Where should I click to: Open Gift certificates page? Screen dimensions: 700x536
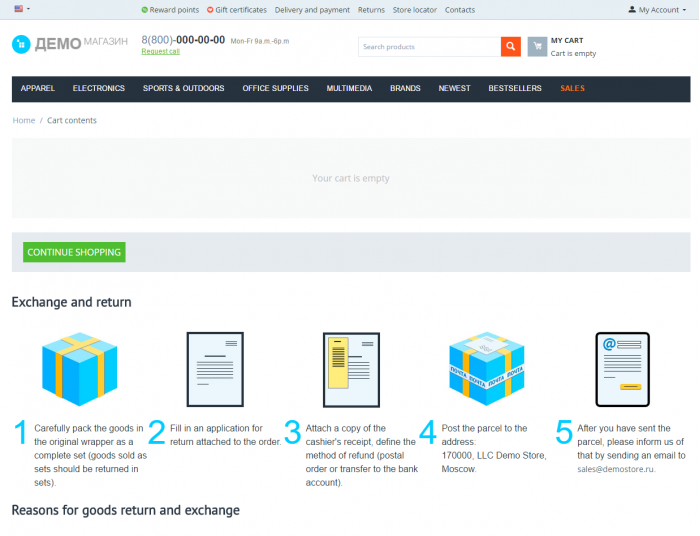(241, 10)
